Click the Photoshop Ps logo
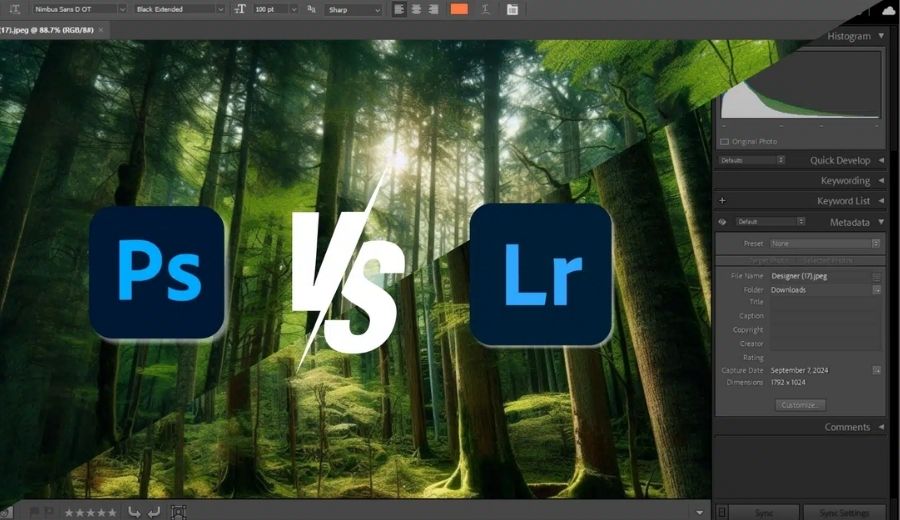 [x=157, y=273]
